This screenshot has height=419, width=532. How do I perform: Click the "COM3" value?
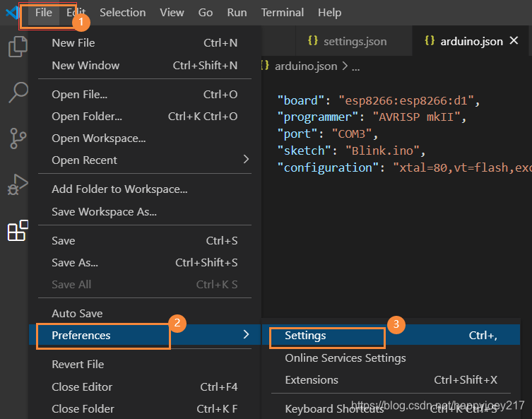coord(352,134)
